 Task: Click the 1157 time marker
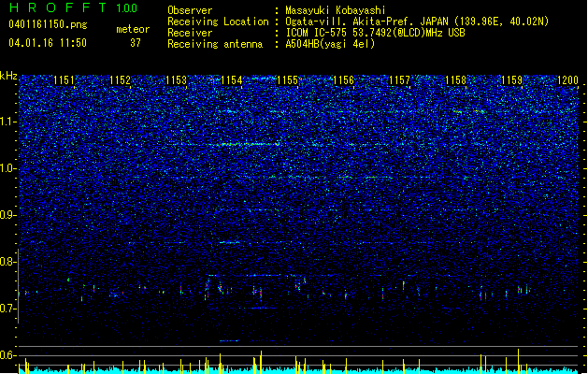(400, 80)
